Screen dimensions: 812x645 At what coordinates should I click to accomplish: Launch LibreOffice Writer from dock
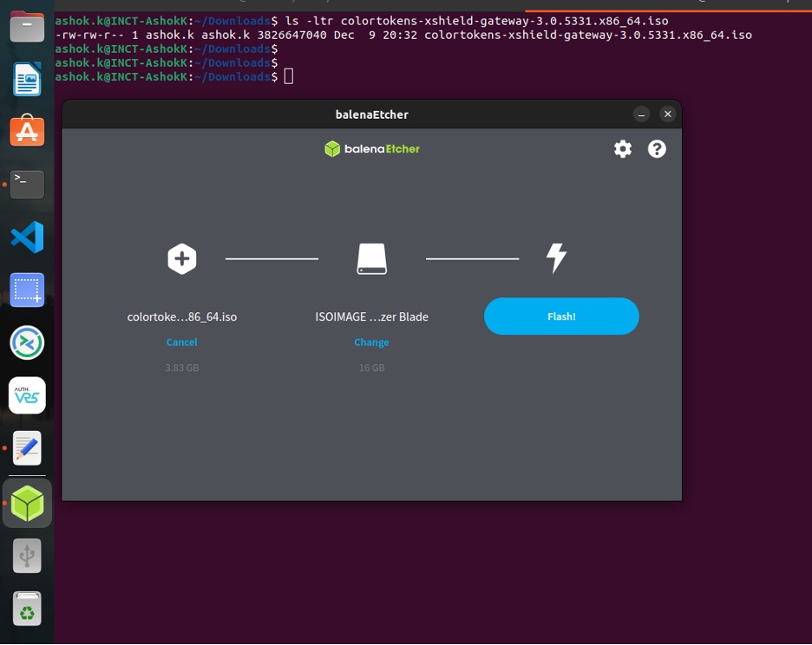[27, 80]
